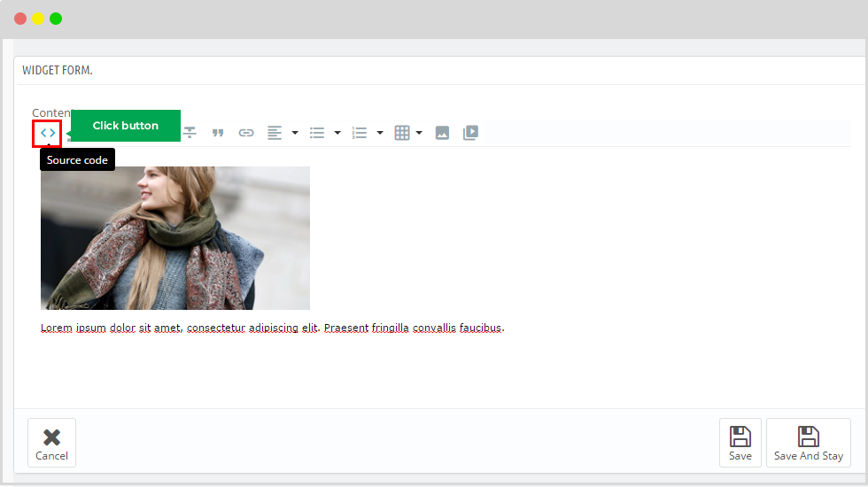868x487 pixels.
Task: Click Save And Stay button
Action: point(808,443)
